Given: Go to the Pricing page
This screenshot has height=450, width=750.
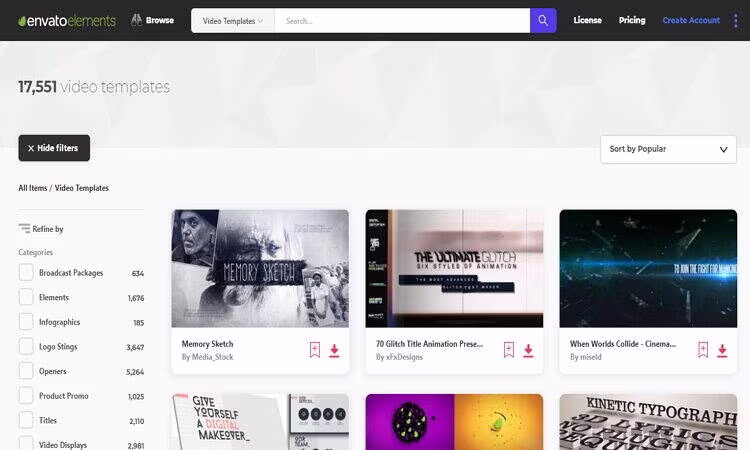Looking at the screenshot, I should pyautogui.click(x=632, y=20).
